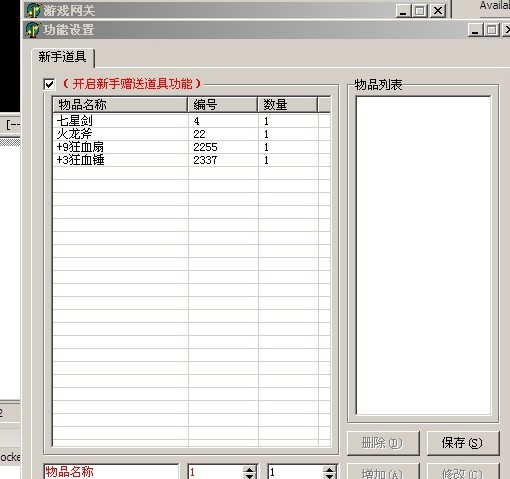This screenshot has height=479, width=510.
Task: Click the 物品名称 input field
Action: [111, 471]
